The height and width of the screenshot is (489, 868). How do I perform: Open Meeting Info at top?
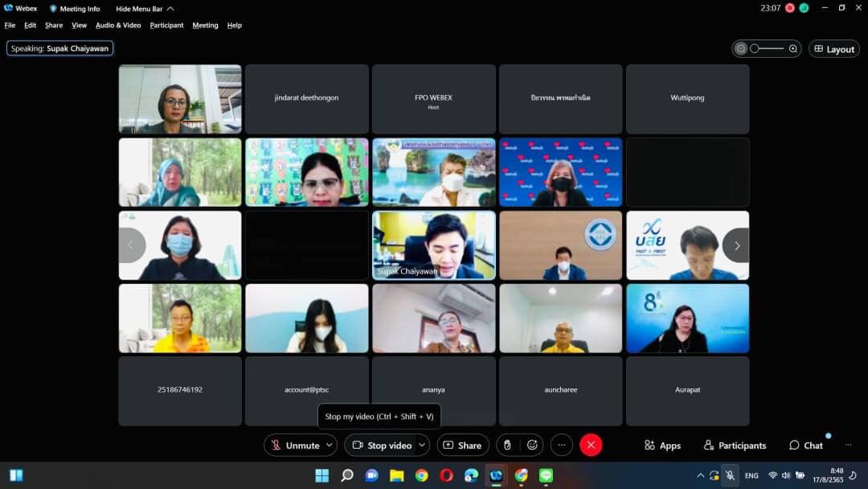pyautogui.click(x=75, y=9)
